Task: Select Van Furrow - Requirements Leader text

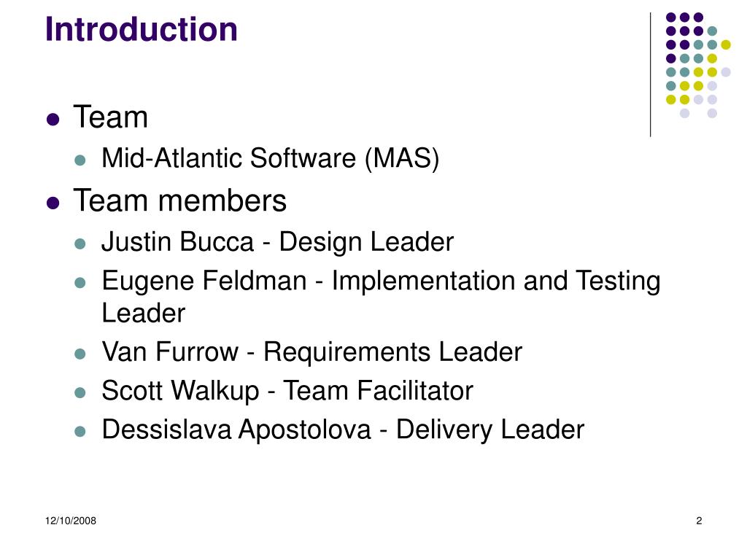Action: (x=312, y=352)
